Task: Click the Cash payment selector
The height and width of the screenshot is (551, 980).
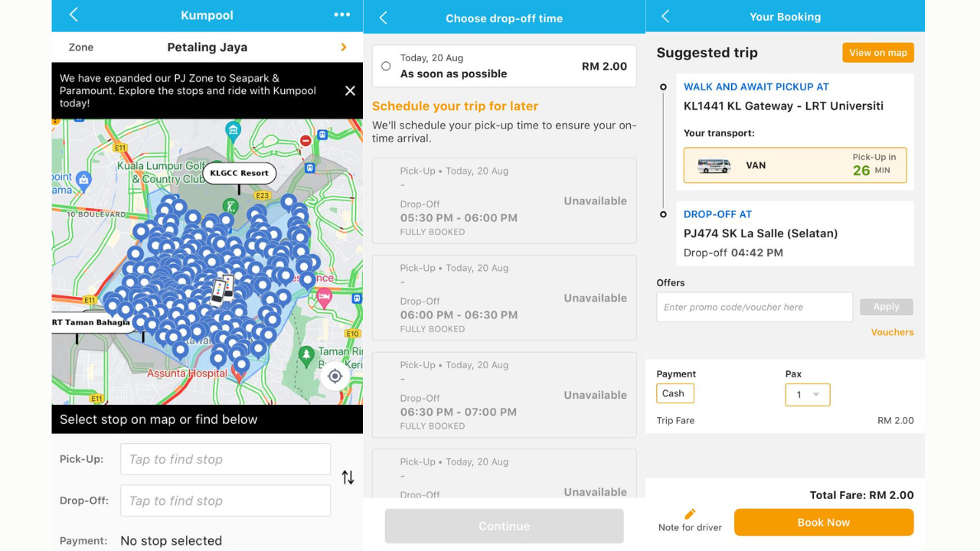Action: (675, 393)
